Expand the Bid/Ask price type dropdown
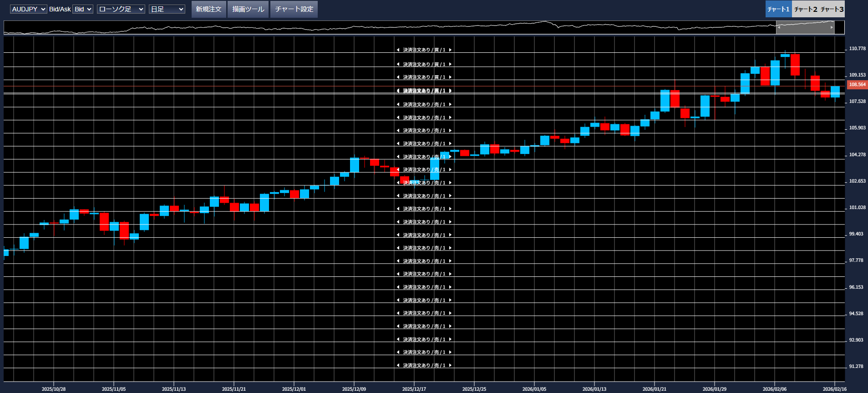The image size is (868, 393). [x=83, y=9]
